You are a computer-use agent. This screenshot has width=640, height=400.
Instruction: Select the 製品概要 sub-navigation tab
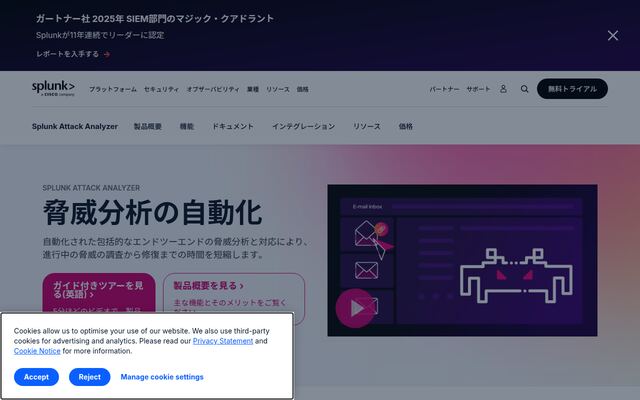tap(148, 127)
